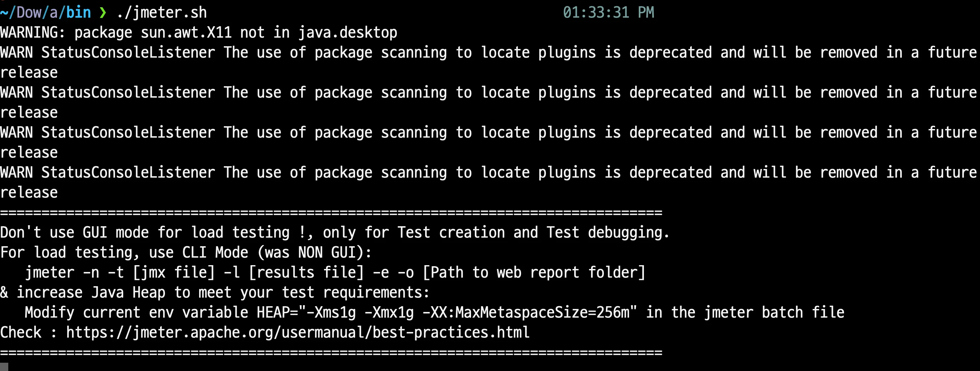Click the lower equals-sign separator line
980x371 pixels.
click(x=331, y=353)
